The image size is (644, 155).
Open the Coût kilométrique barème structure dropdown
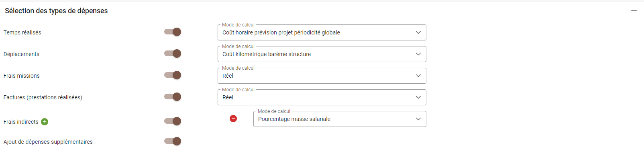coord(322,54)
